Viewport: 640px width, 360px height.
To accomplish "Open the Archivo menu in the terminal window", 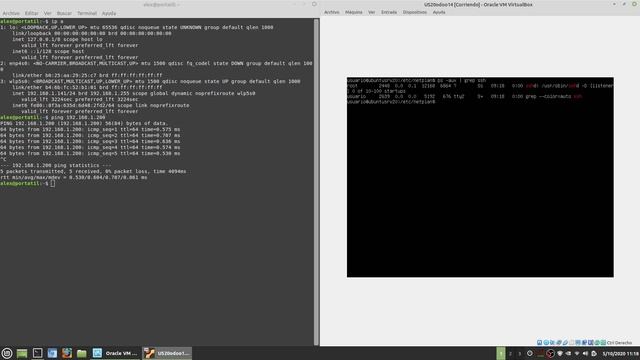I will pyautogui.click(x=11, y=13).
